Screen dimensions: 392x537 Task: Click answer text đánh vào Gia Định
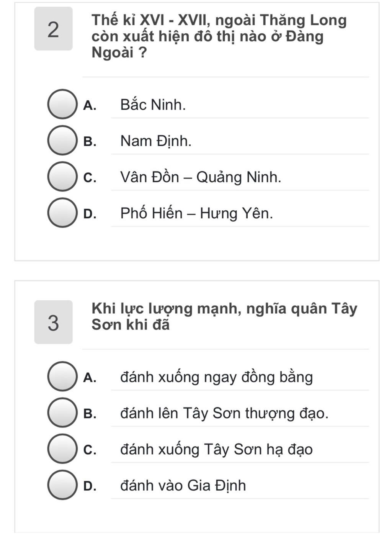pos(183,486)
